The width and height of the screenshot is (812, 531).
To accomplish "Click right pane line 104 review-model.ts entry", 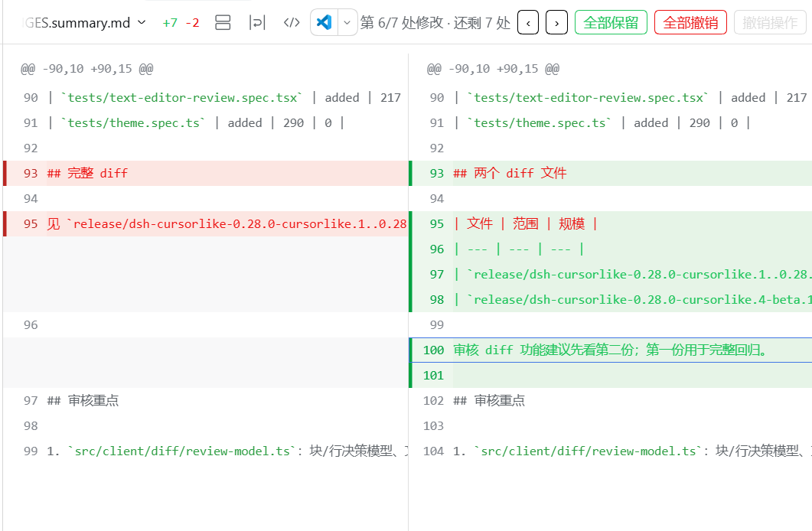I will 611,451.
